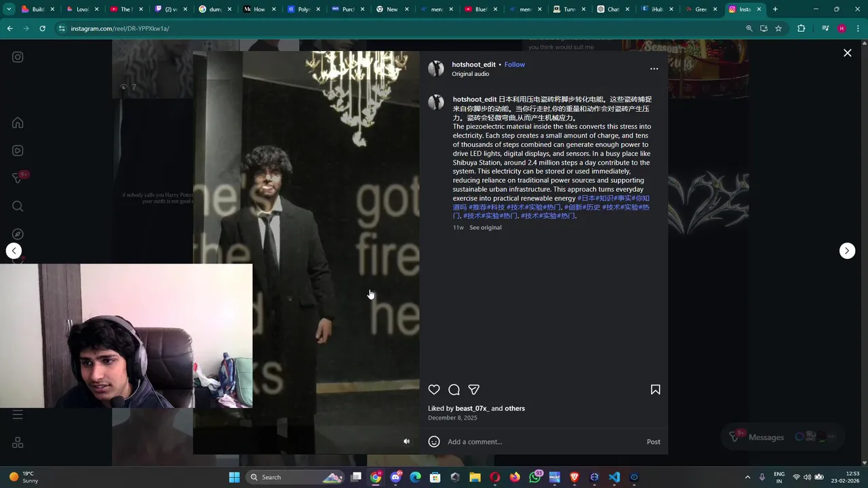The height and width of the screenshot is (488, 868).
Task: Open the emoji picker in comment box
Action: pyautogui.click(x=434, y=442)
